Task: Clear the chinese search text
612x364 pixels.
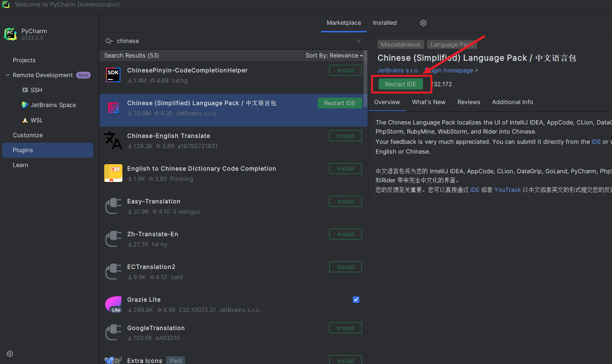Action: (x=358, y=41)
